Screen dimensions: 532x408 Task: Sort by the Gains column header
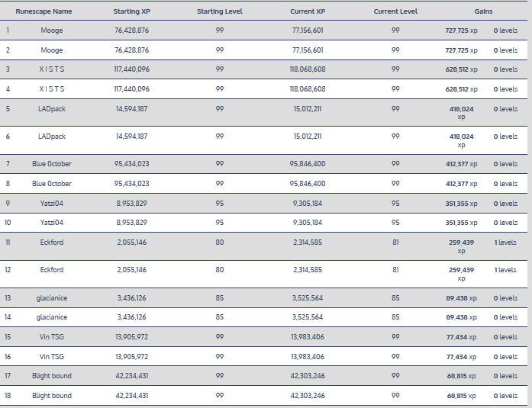483,12
